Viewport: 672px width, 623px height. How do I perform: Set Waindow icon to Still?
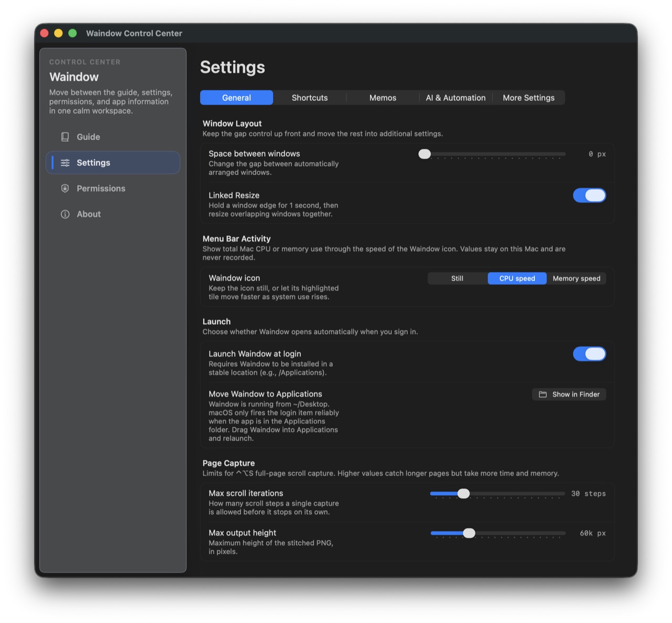[x=457, y=278]
